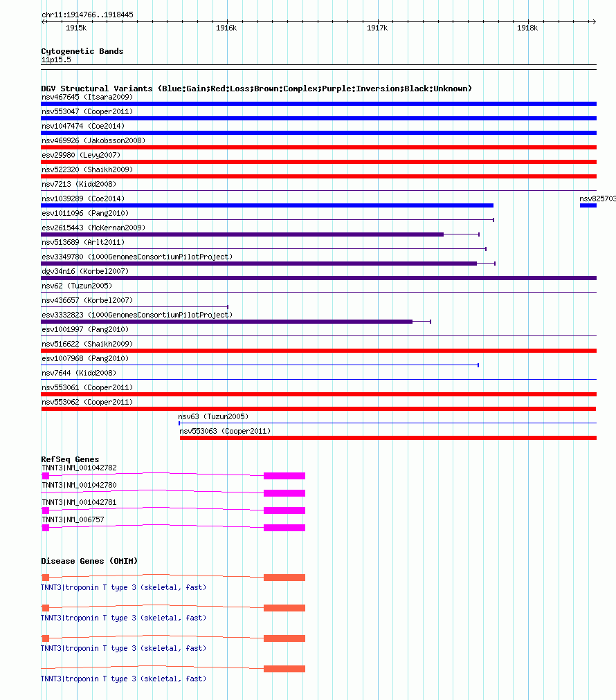Viewport: 616px width, 700px height.
Task: Open the nsv522320 (Shaikh2009) variant label
Action: (x=87, y=169)
